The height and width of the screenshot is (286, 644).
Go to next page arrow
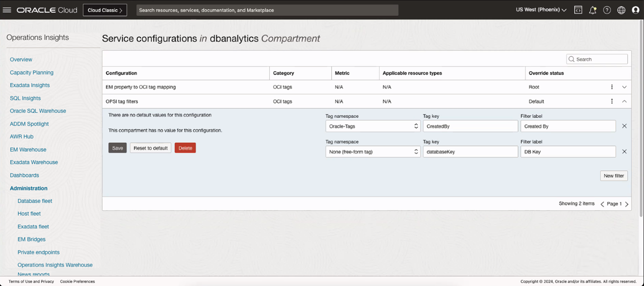click(x=626, y=204)
